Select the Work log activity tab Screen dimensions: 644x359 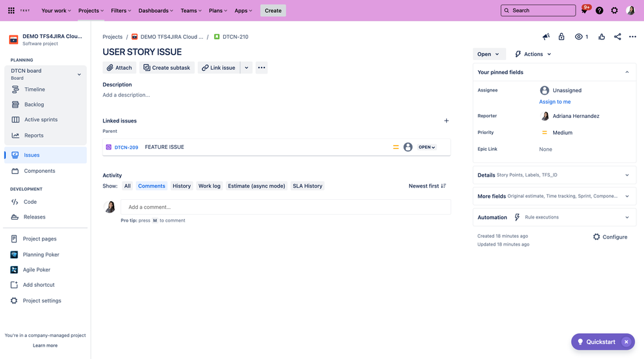[210, 186]
